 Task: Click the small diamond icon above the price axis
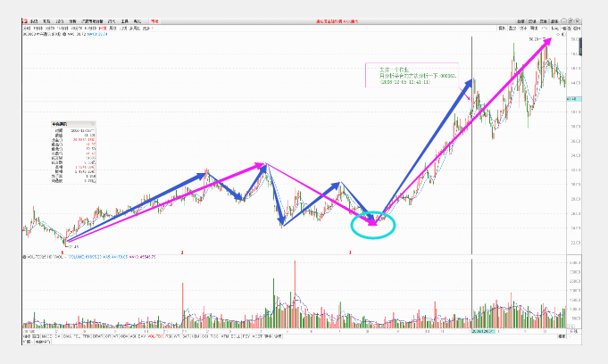point(558,35)
